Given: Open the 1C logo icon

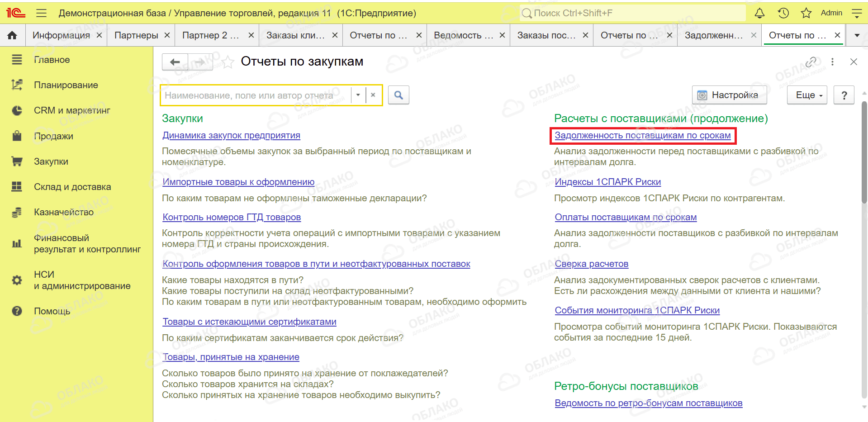Looking at the screenshot, I should click(15, 13).
